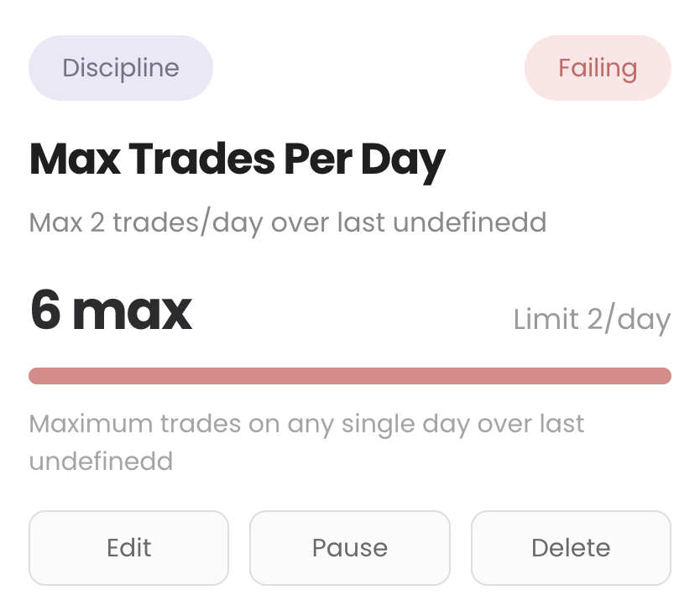Tap the purple Discipline pill
The image size is (700, 616).
coord(121,68)
